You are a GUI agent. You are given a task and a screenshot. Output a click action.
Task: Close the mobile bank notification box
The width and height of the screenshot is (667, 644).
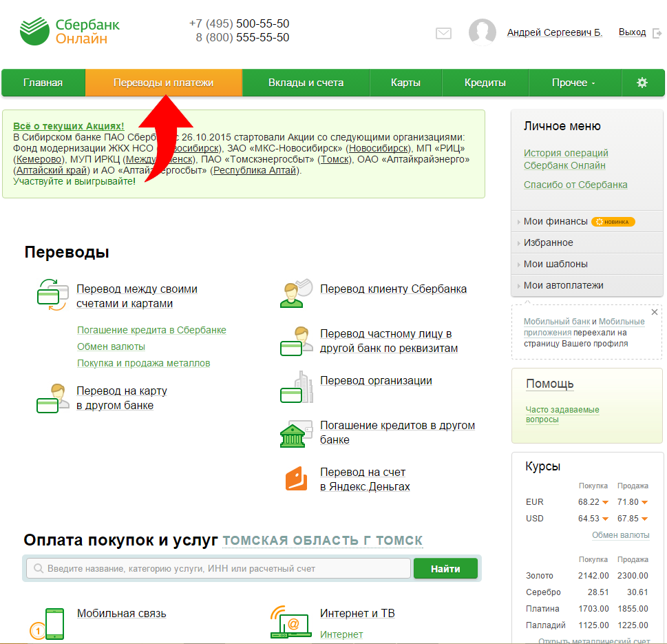tap(655, 312)
